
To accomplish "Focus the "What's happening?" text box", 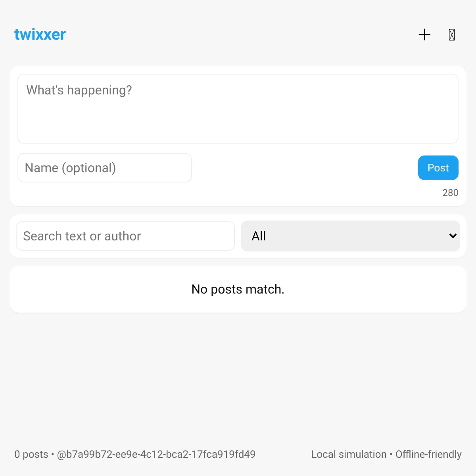I will coord(238,109).
